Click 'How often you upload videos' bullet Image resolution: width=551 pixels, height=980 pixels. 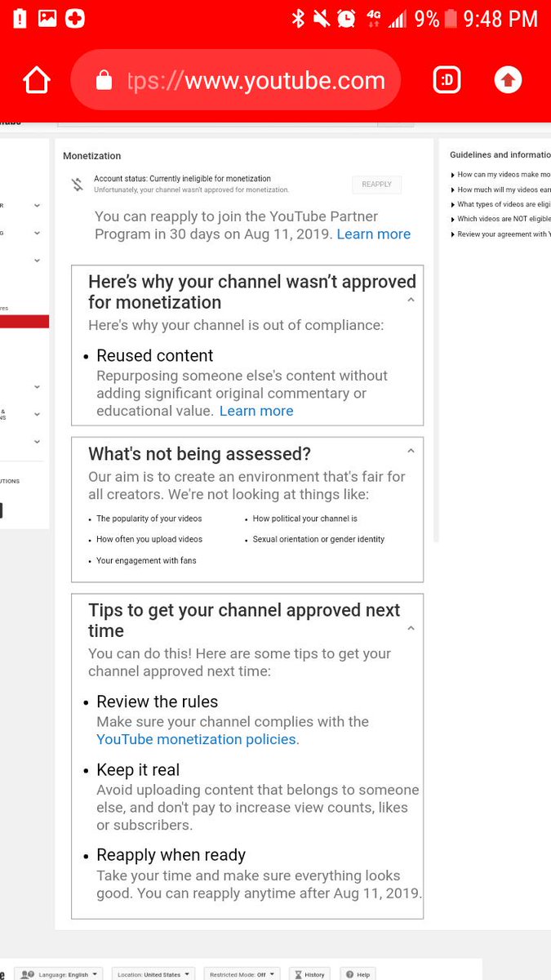149,540
